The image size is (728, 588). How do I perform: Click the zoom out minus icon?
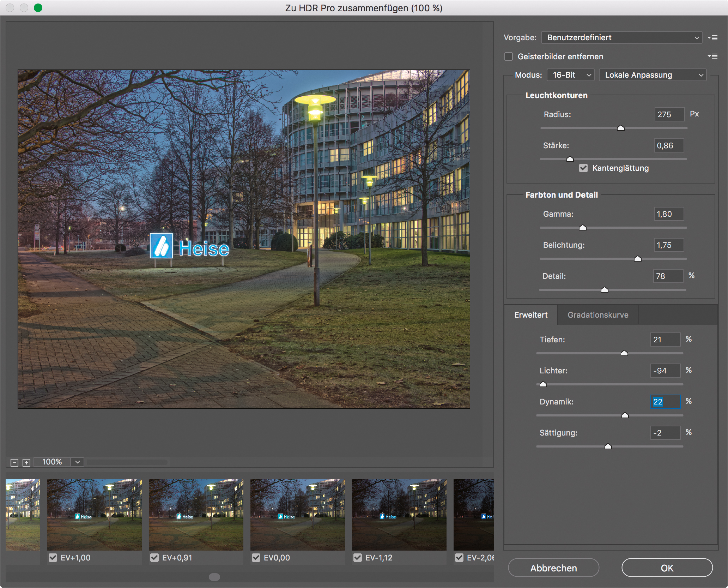pos(14,462)
